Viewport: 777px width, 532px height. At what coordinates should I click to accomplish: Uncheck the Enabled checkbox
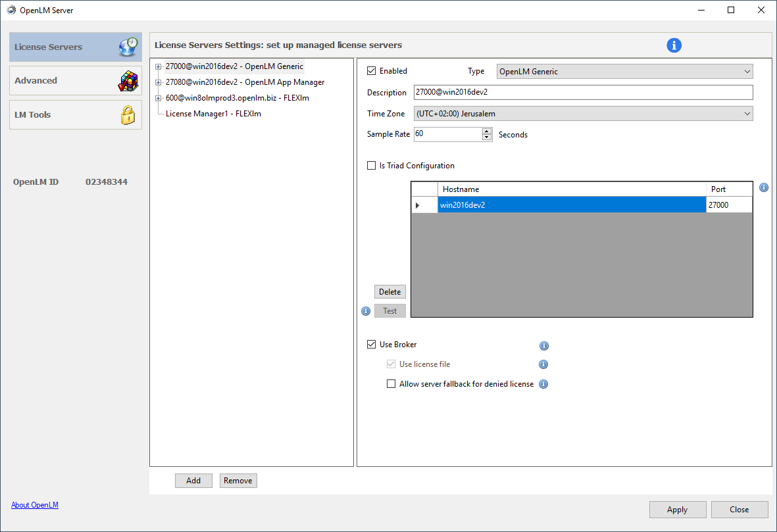(x=372, y=71)
